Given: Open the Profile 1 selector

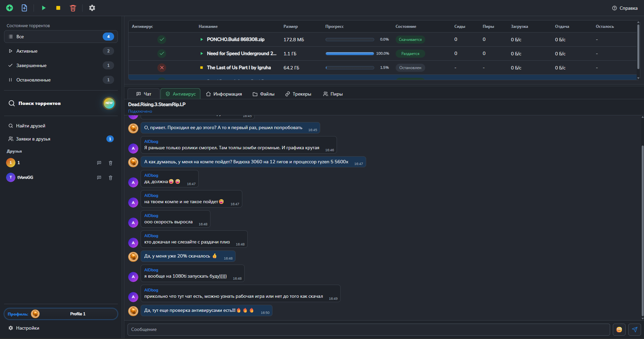Looking at the screenshot, I should [61, 314].
